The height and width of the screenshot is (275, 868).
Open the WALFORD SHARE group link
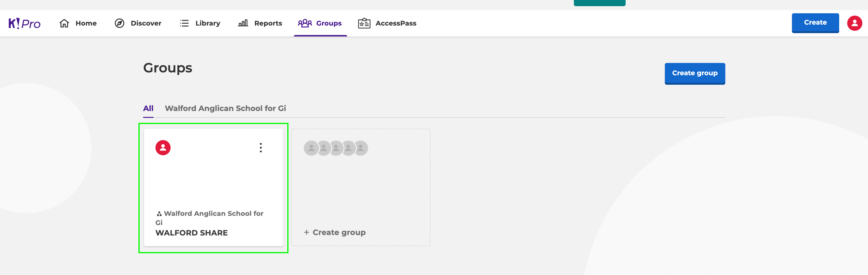pos(191,232)
